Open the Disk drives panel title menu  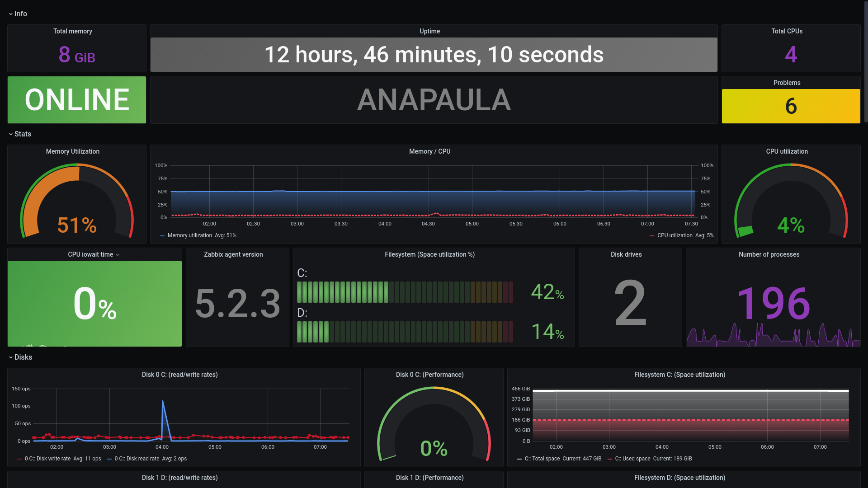point(626,254)
